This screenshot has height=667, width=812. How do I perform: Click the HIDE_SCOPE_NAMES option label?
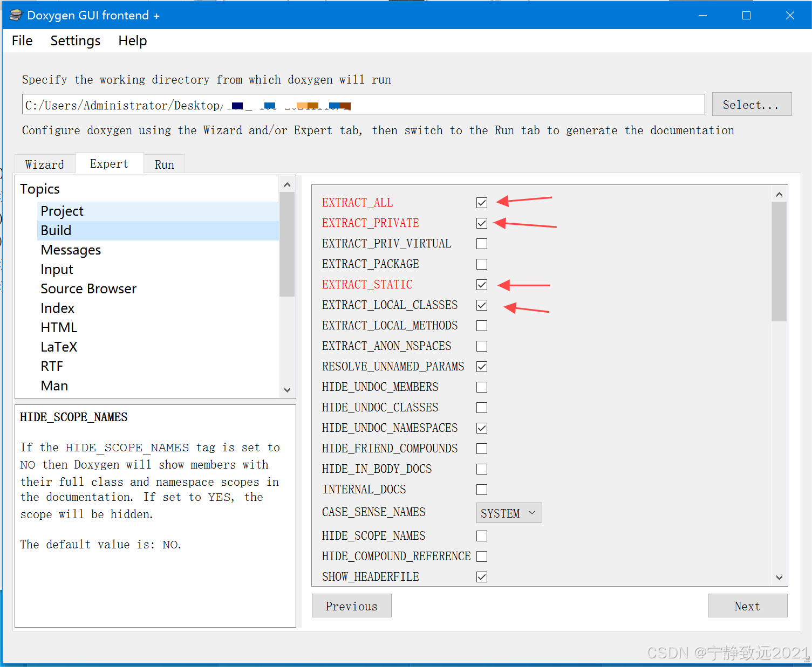point(374,536)
